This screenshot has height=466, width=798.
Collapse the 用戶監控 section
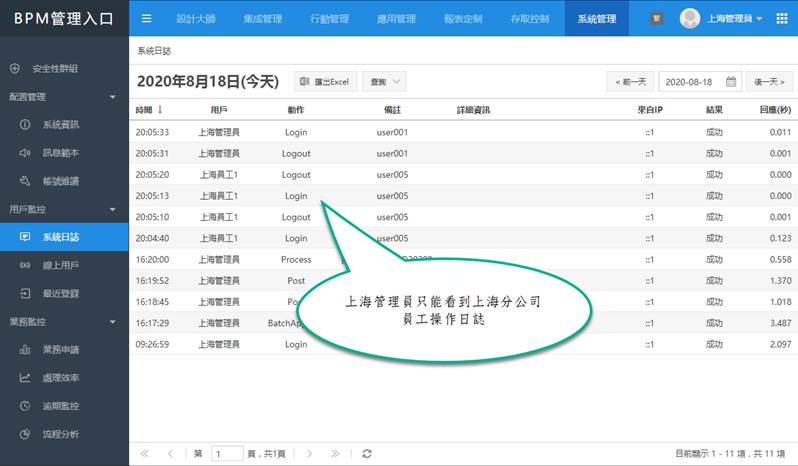click(112, 209)
